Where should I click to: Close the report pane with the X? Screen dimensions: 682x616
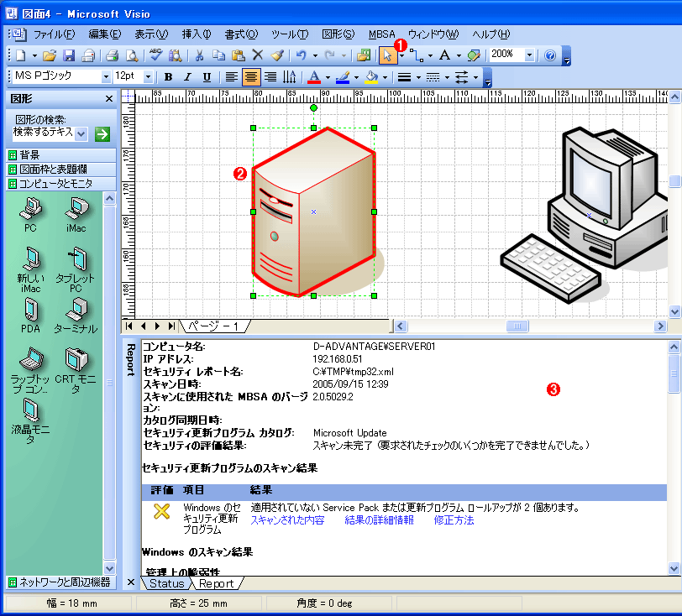pos(130,582)
